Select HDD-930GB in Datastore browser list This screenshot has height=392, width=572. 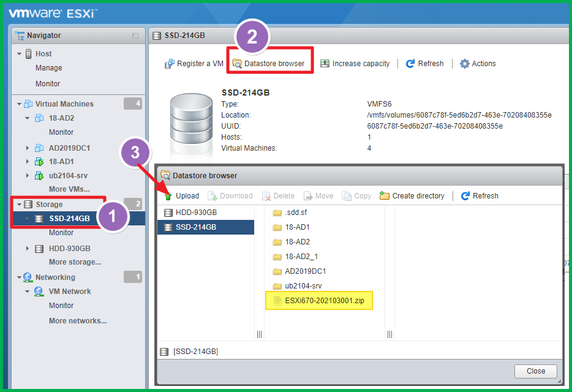206,213
